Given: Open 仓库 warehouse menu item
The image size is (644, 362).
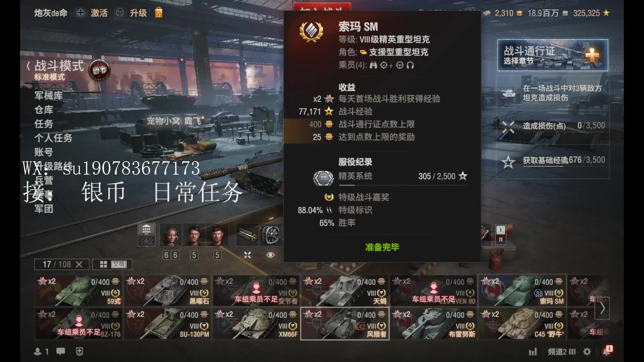Looking at the screenshot, I should [x=44, y=110].
